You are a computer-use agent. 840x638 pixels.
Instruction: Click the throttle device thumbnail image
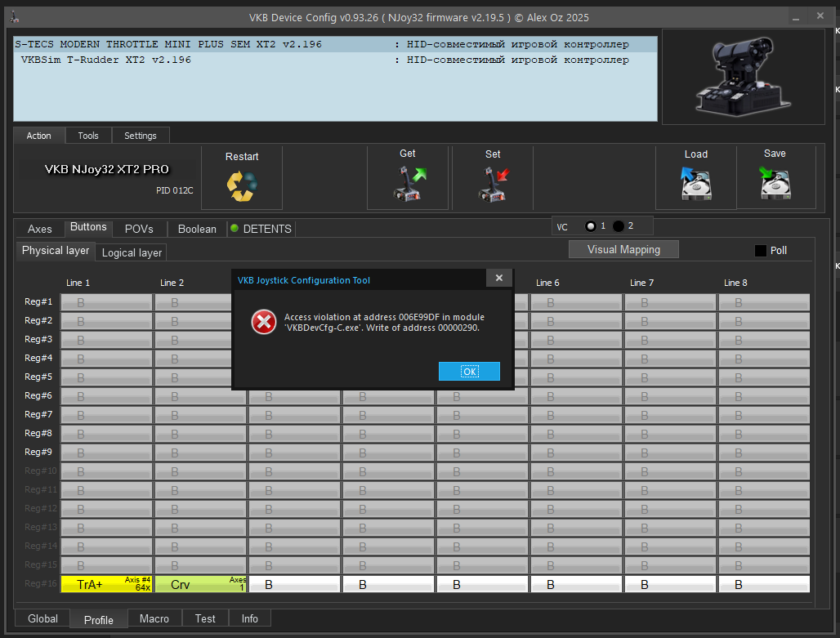pos(744,76)
